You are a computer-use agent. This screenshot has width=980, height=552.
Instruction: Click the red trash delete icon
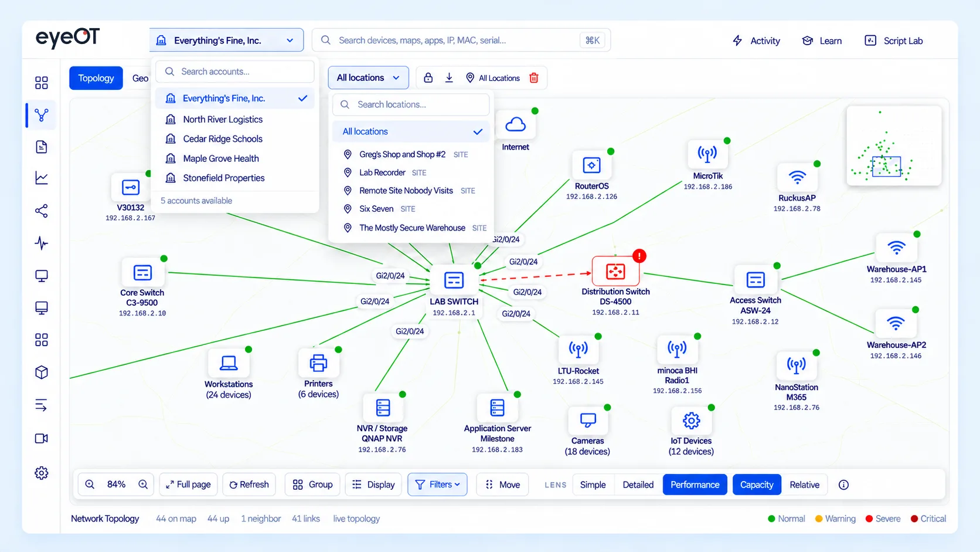point(534,78)
